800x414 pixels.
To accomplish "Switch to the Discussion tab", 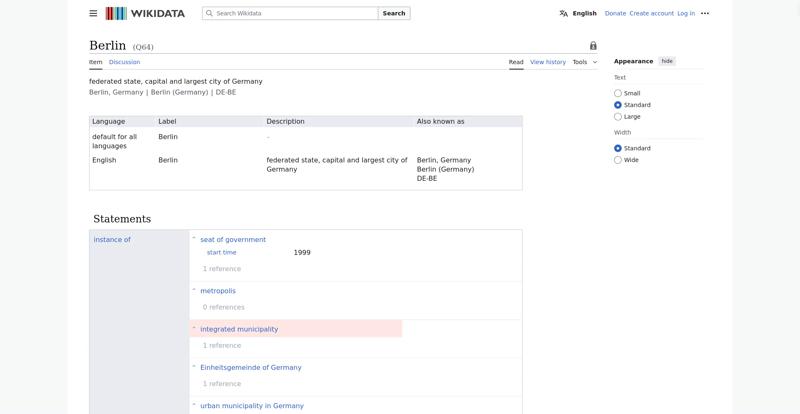I will coord(124,62).
